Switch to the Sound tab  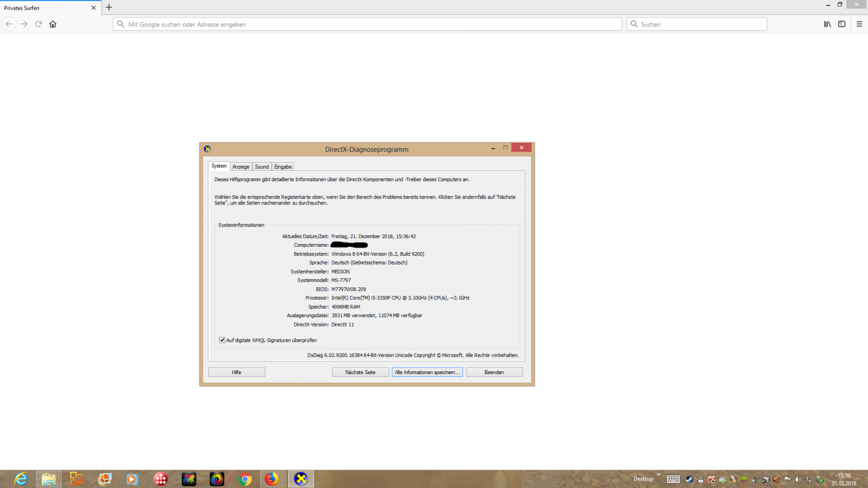262,166
